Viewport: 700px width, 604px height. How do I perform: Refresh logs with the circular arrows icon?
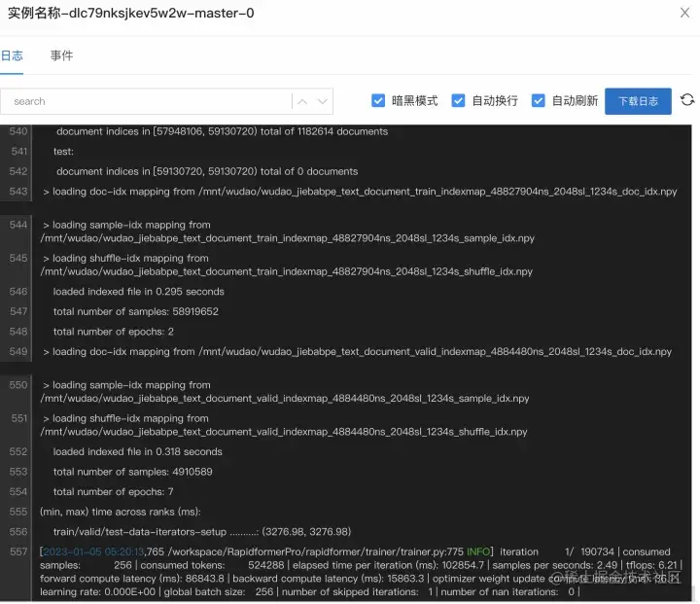pyautogui.click(x=687, y=100)
